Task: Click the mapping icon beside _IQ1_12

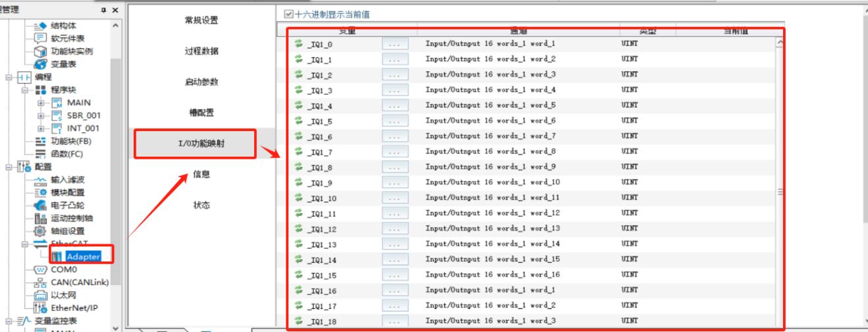Action: 298,229
